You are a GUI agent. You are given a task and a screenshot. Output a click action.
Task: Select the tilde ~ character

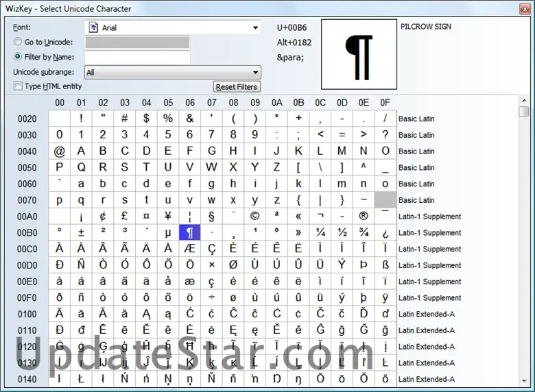click(x=364, y=199)
